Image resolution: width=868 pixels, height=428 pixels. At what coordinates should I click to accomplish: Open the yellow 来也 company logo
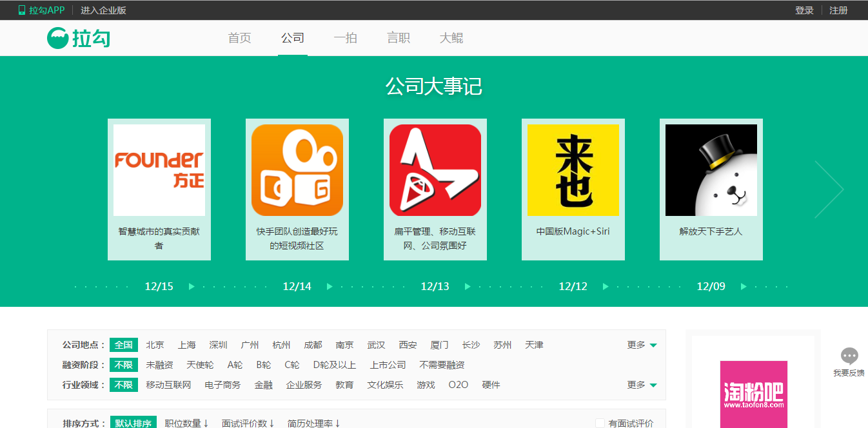573,170
